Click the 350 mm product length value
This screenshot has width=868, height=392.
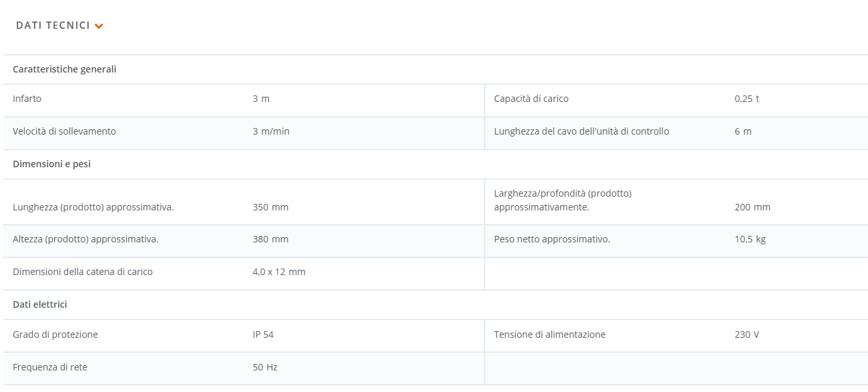pyautogui.click(x=270, y=207)
